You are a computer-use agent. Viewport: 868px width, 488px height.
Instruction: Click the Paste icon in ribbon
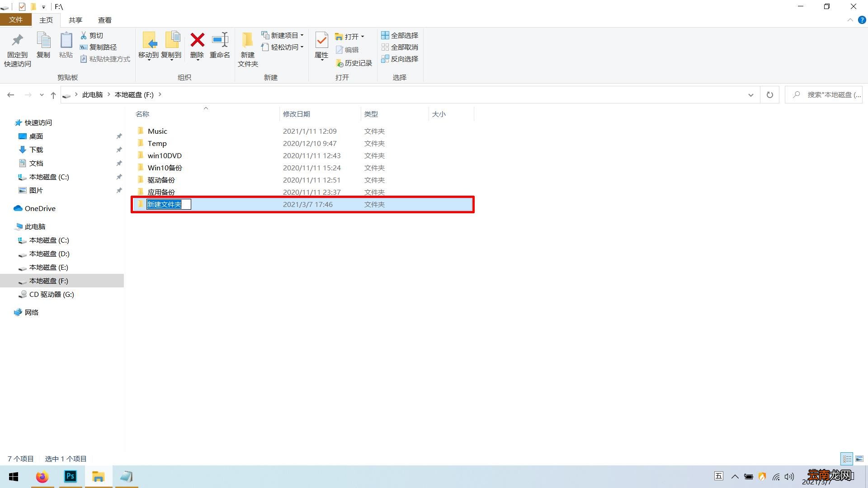(66, 41)
